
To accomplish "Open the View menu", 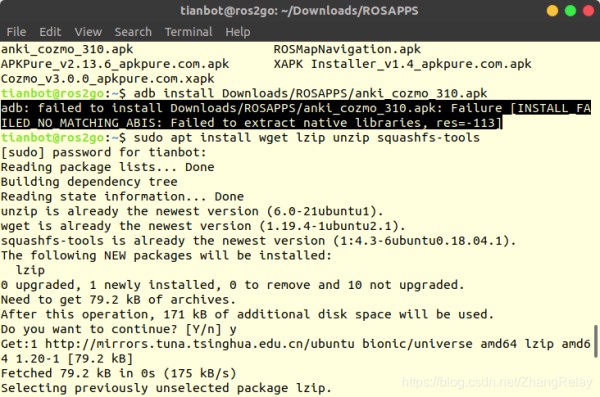I will 88,32.
